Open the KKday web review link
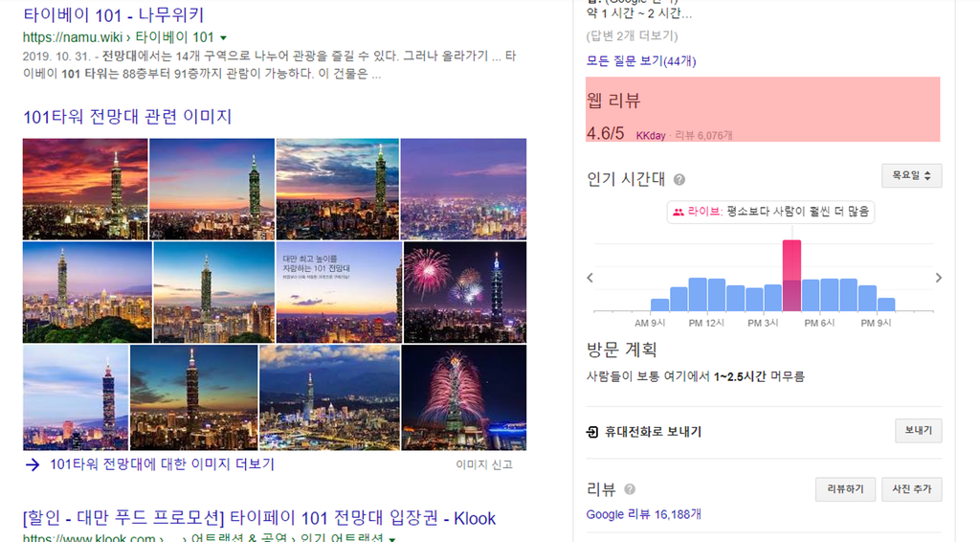Image resolution: width=980 pixels, height=542 pixels. pyautogui.click(x=651, y=136)
